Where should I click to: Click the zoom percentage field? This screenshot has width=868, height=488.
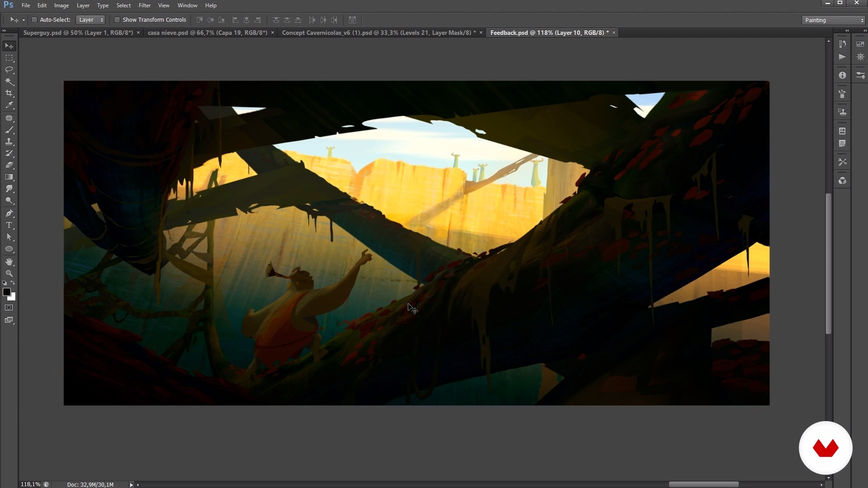pos(30,484)
